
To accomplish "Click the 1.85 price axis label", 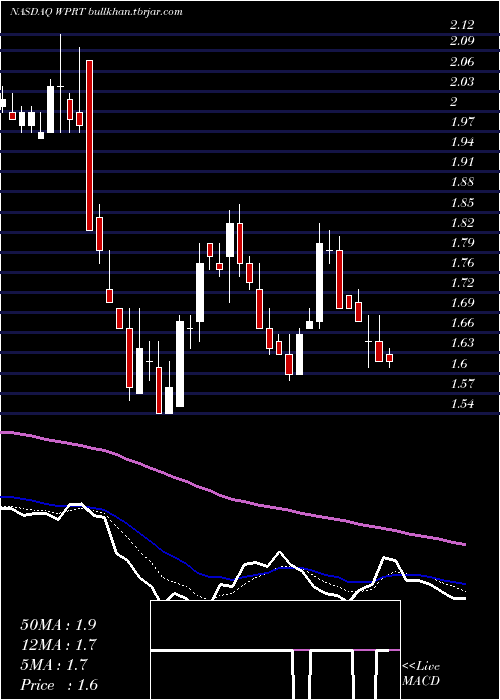I will [462, 202].
